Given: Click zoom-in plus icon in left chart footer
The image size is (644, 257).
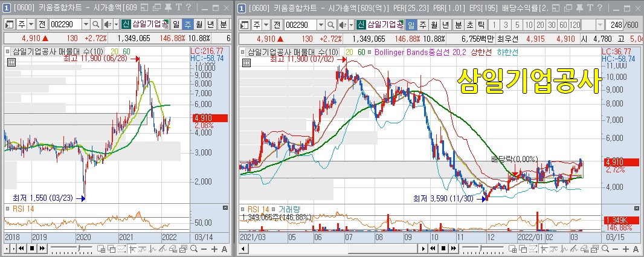Looking at the screenshot, I should click(214, 249).
